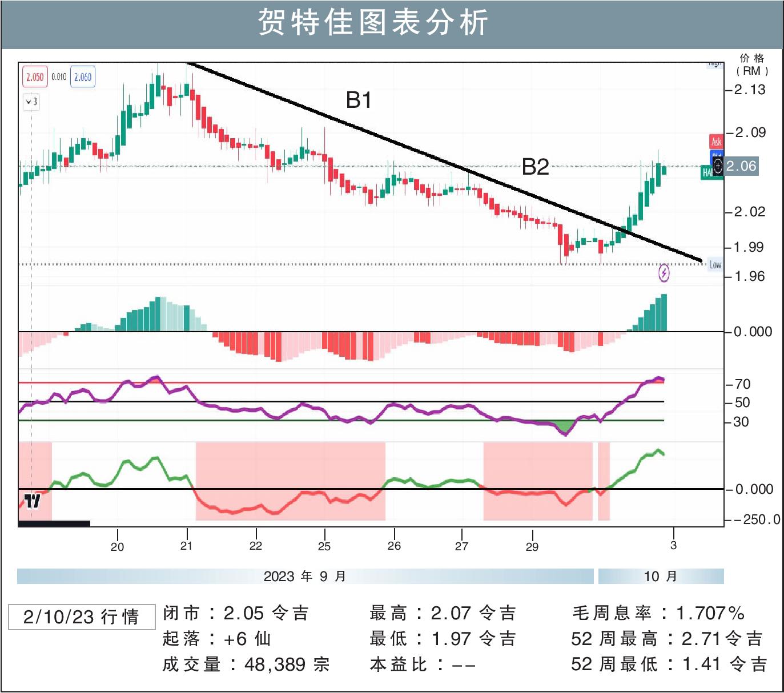This screenshot has width=784, height=693.
Task: Click the date marker 26 on the time axis
Action: coord(394,546)
